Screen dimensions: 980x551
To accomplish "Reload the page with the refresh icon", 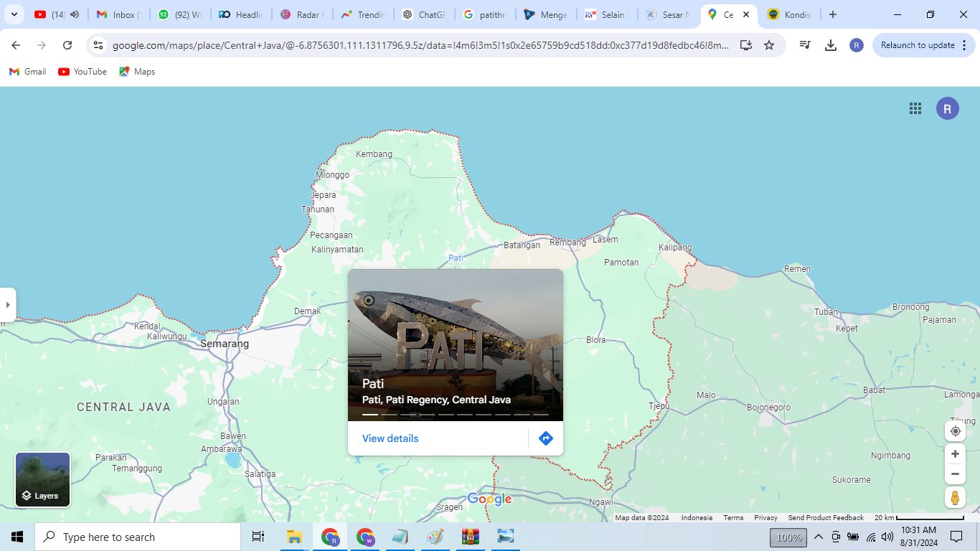I will tap(67, 45).
